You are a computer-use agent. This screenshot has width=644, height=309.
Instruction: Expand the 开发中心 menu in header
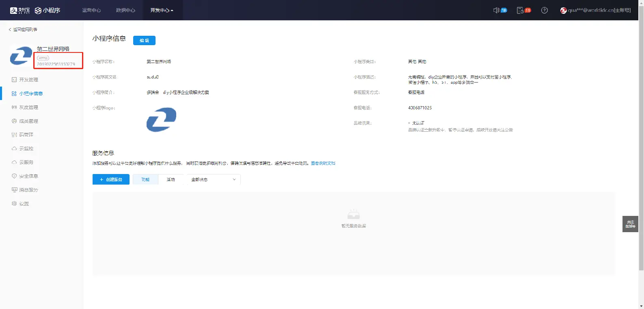click(x=162, y=10)
